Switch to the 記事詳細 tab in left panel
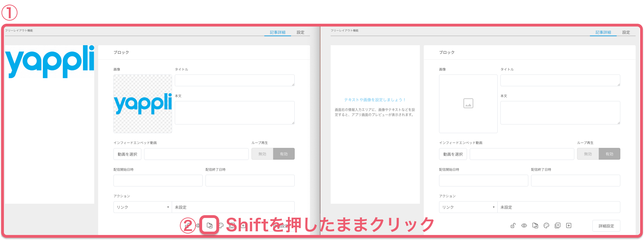 point(278,32)
